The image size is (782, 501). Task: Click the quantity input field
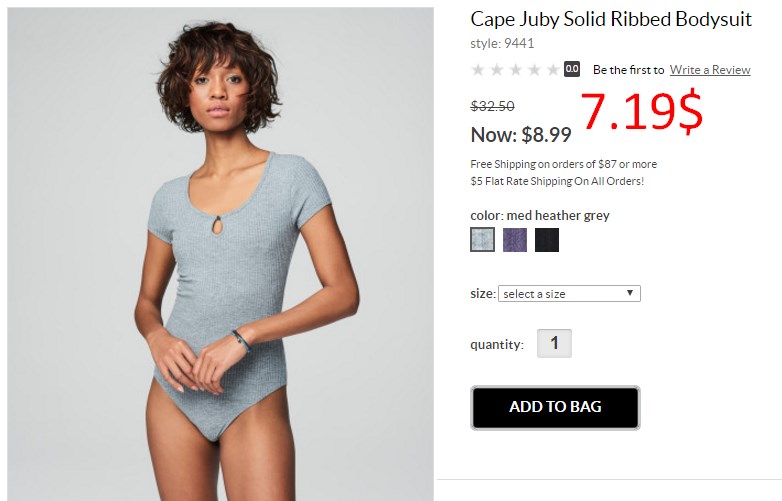(554, 343)
